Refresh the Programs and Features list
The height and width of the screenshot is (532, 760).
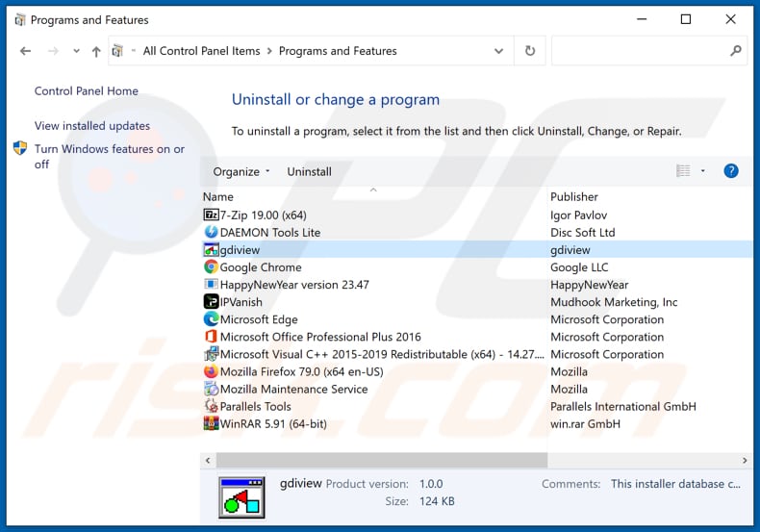click(530, 50)
